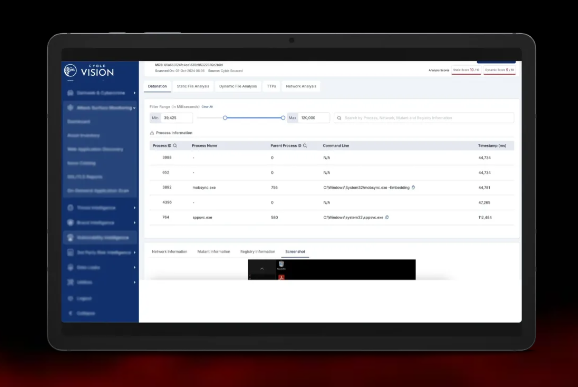Open the Asset Inventory sidebar item
The width and height of the screenshot is (578, 387).
[x=83, y=135]
